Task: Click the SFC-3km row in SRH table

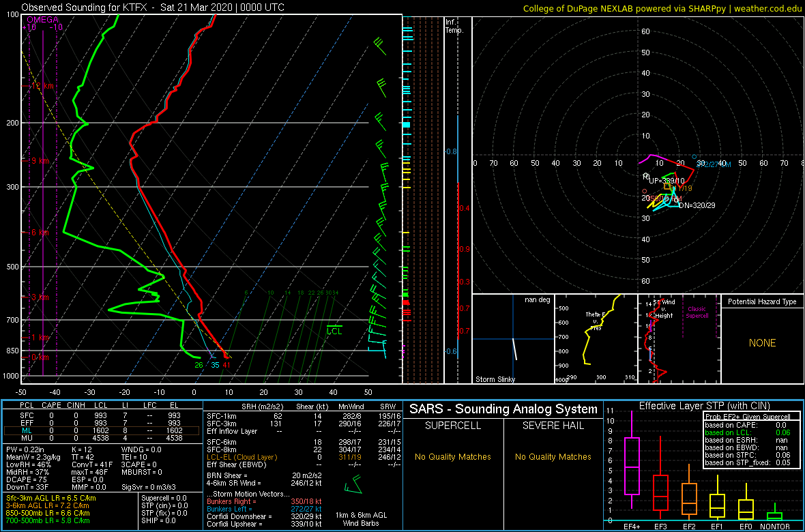Action: [303, 423]
